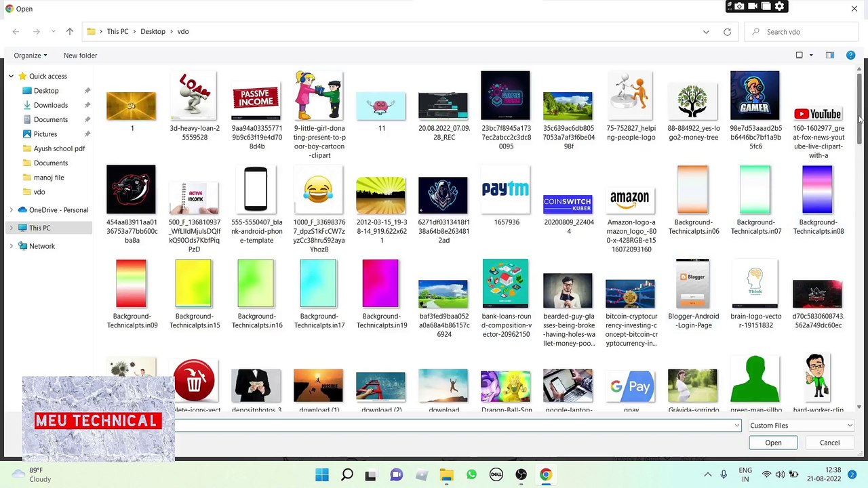Click the vertical scrollbar thumb
The image size is (868, 488).
(x=859, y=108)
